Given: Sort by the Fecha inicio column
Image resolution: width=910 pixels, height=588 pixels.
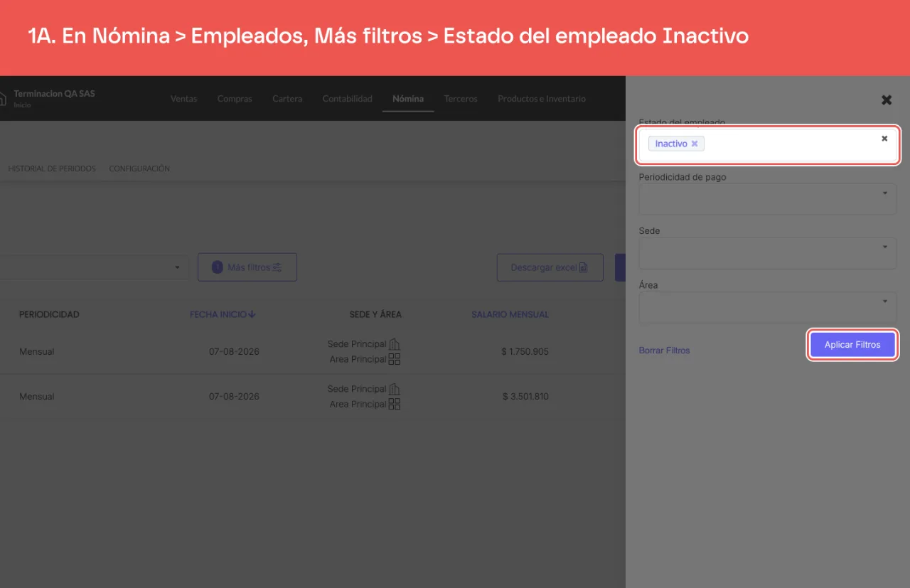Looking at the screenshot, I should coord(223,314).
